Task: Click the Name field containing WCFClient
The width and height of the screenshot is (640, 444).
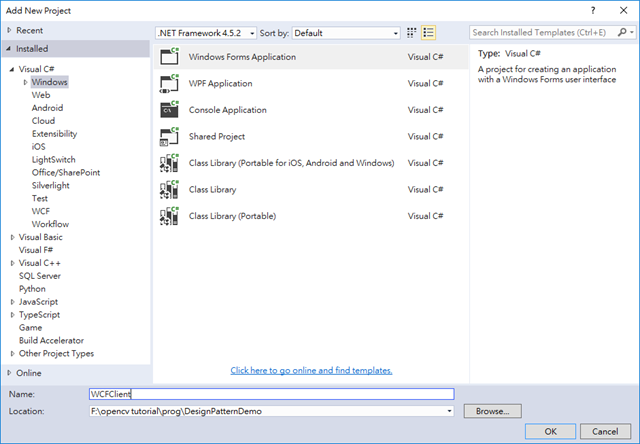Action: 271,394
